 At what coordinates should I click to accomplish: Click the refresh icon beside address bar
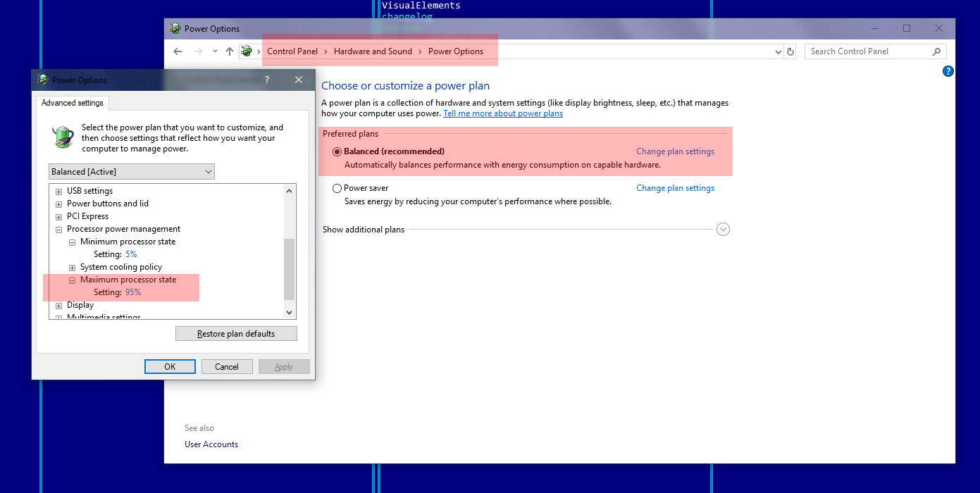click(x=790, y=51)
